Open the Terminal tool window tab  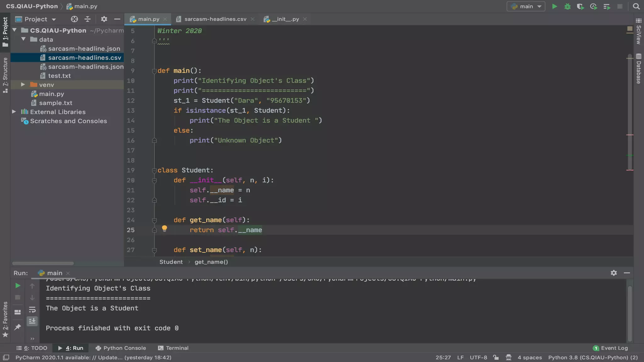pyautogui.click(x=173, y=348)
